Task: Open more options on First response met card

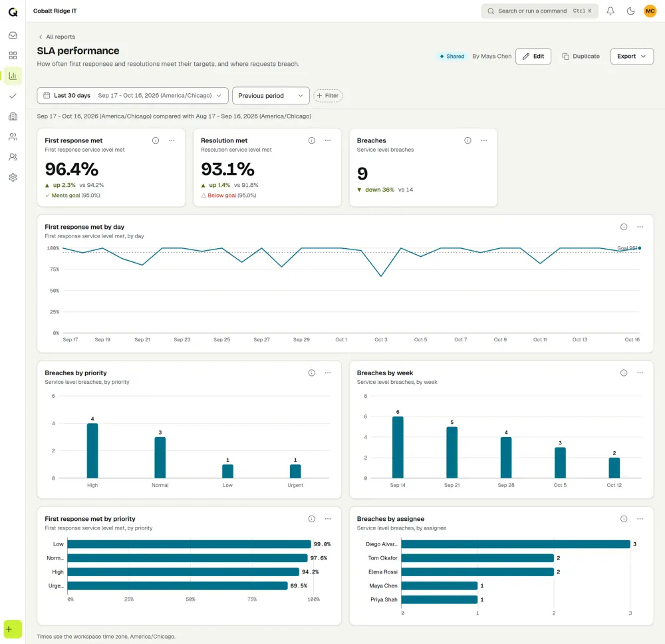Action: [x=172, y=140]
